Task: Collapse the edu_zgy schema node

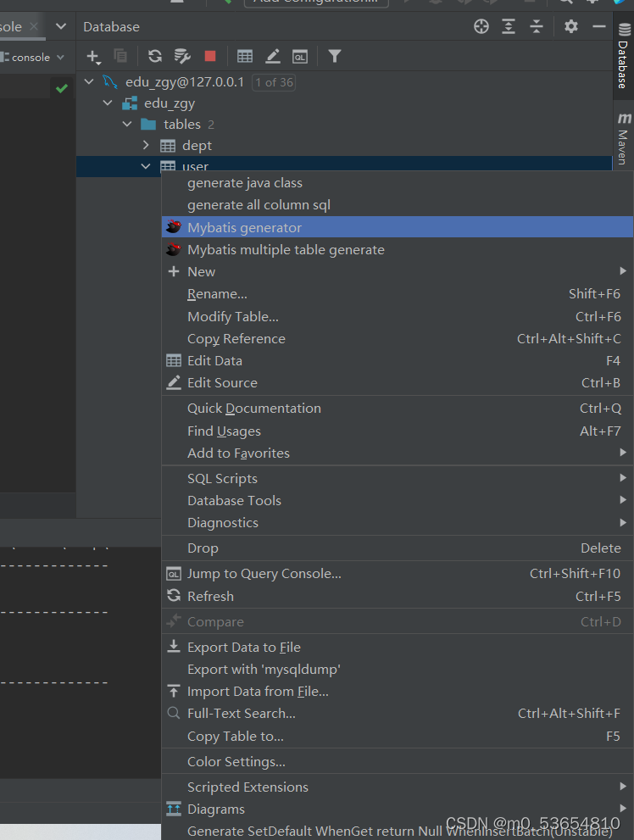Action: coord(108,103)
